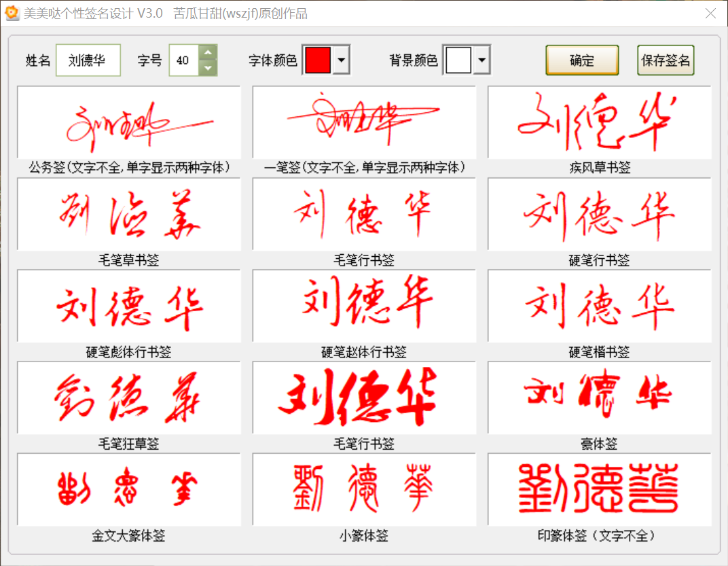
Task: Select the 公务签 signature sample
Action: (x=128, y=123)
